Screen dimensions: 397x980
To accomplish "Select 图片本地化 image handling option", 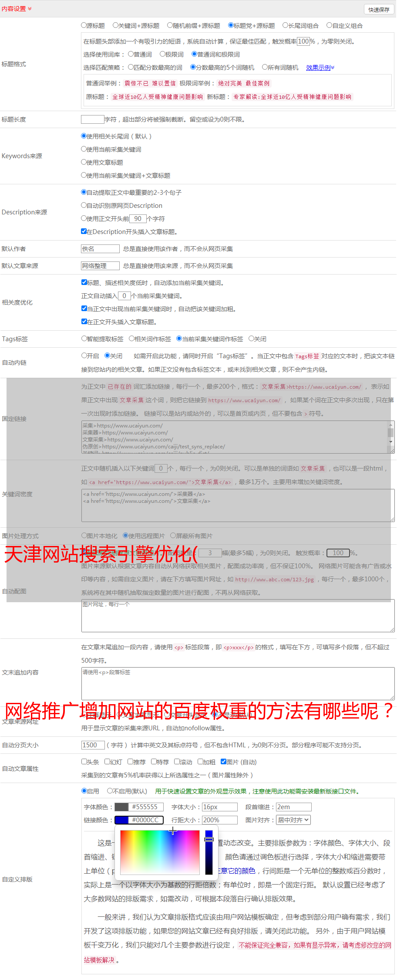I will [84, 536].
